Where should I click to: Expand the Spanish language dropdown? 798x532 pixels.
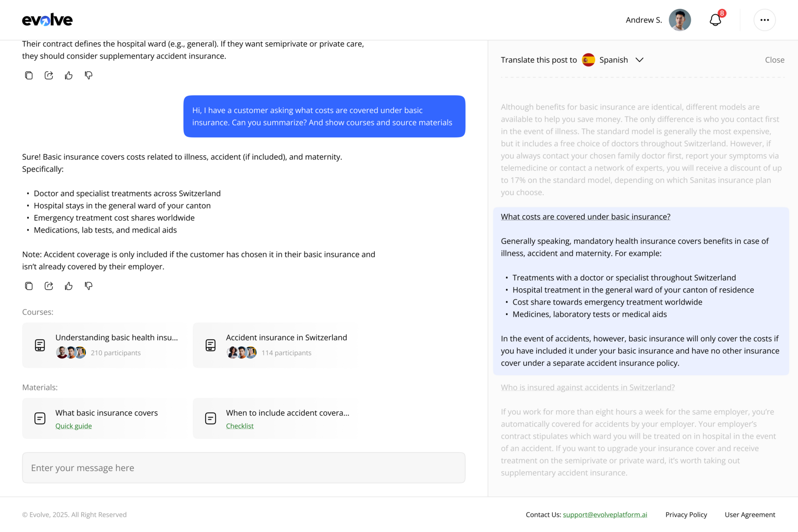click(x=639, y=60)
